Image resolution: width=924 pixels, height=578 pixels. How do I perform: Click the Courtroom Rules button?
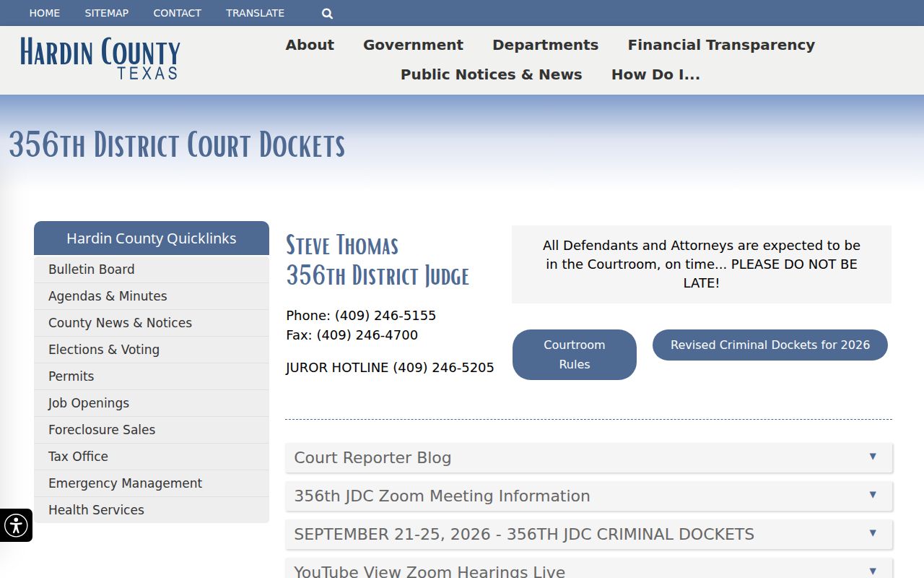pos(575,355)
